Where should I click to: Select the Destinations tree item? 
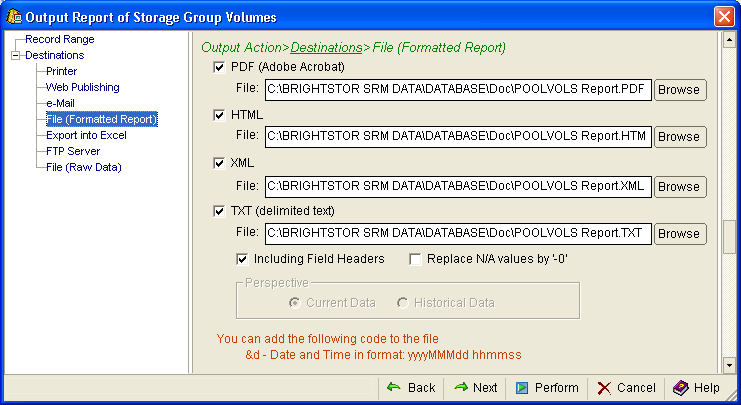54,55
